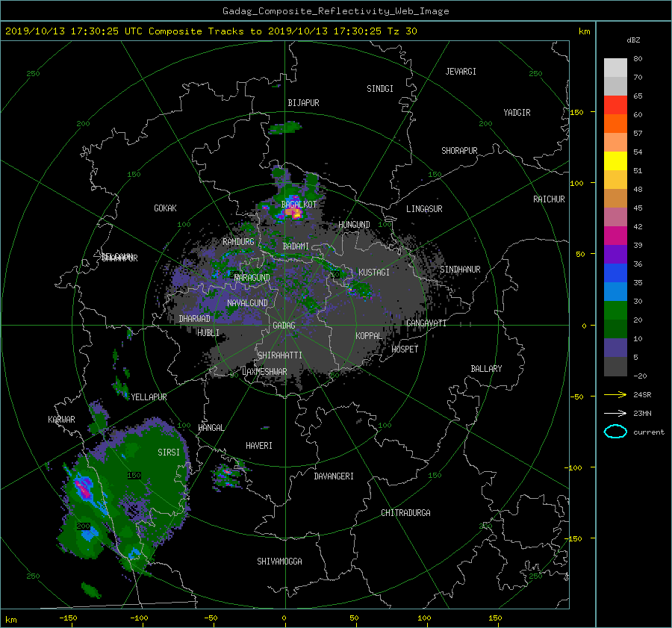Click the SHIVAMOGGA city label
The height and width of the screenshot is (628, 672).
coord(279,562)
